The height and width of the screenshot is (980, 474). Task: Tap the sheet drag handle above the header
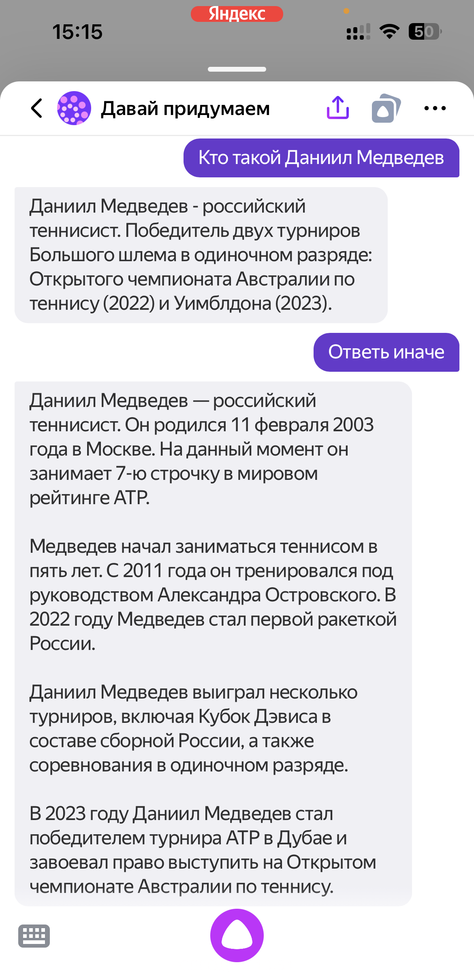[237, 70]
